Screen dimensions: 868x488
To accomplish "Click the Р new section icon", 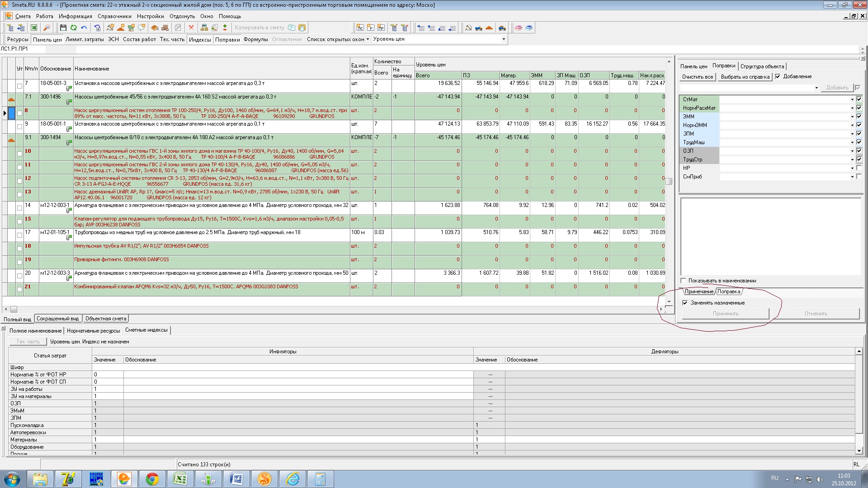I will click(x=370, y=28).
